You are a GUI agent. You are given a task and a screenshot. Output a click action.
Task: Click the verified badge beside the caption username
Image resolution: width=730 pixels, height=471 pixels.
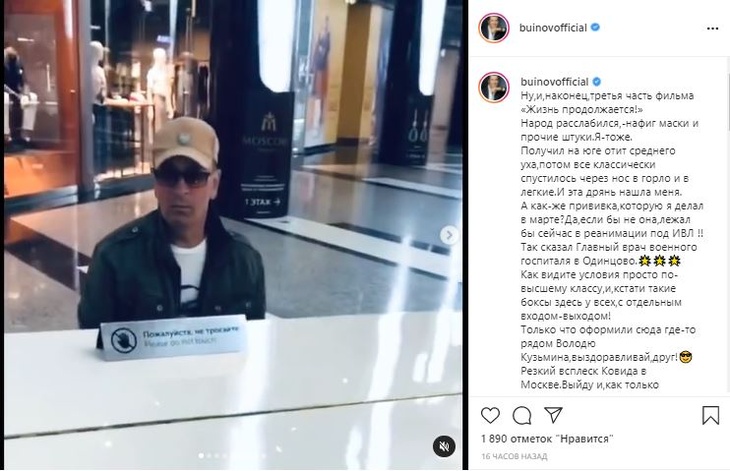(596, 82)
